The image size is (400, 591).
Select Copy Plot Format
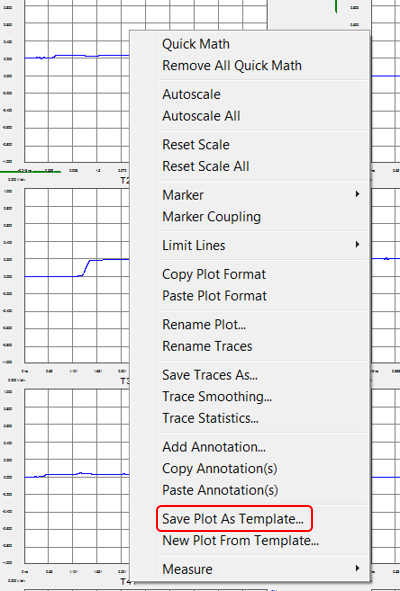(214, 274)
